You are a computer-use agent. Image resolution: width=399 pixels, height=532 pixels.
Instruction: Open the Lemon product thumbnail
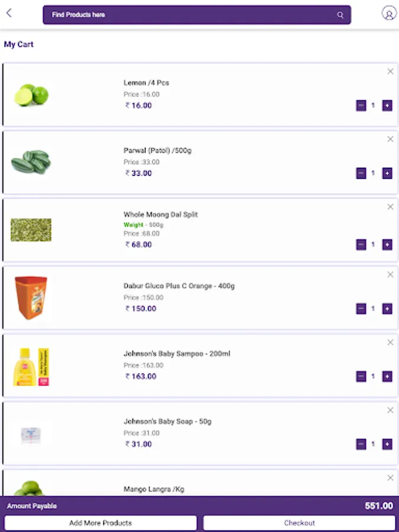31,95
